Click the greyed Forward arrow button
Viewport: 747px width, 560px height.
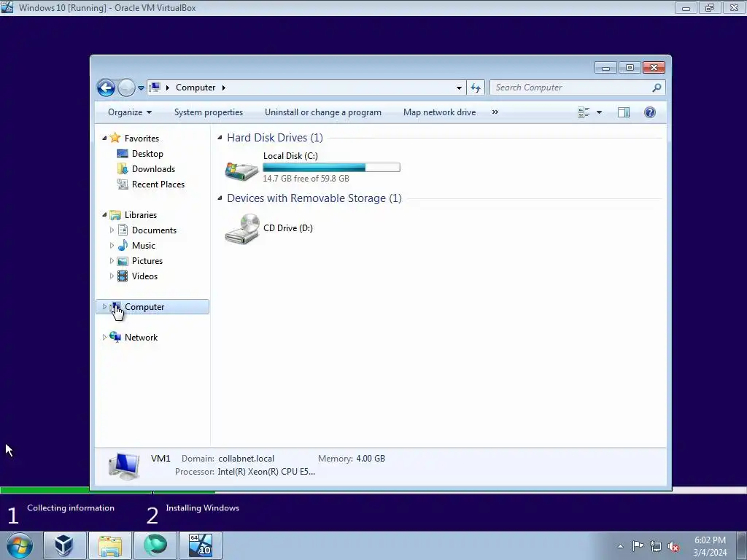tap(126, 87)
